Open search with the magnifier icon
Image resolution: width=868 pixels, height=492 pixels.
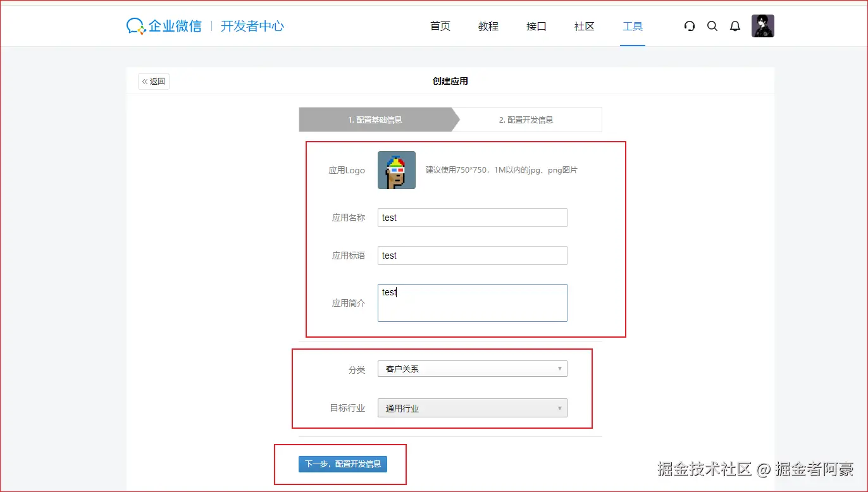click(x=712, y=26)
